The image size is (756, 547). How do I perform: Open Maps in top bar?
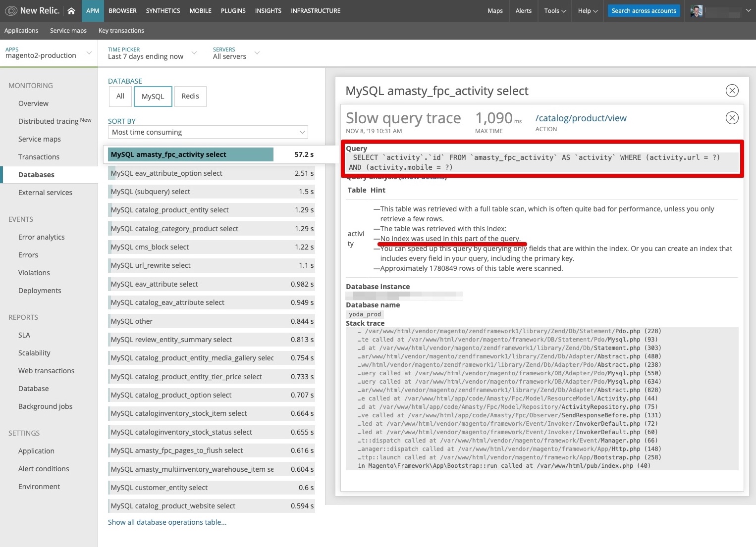pyautogui.click(x=495, y=11)
